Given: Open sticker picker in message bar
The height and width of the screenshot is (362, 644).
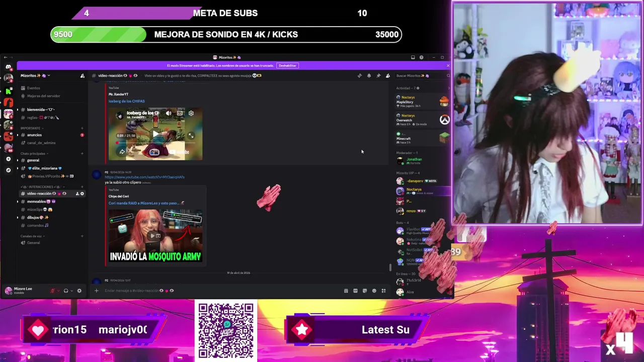Looking at the screenshot, I should (x=365, y=291).
